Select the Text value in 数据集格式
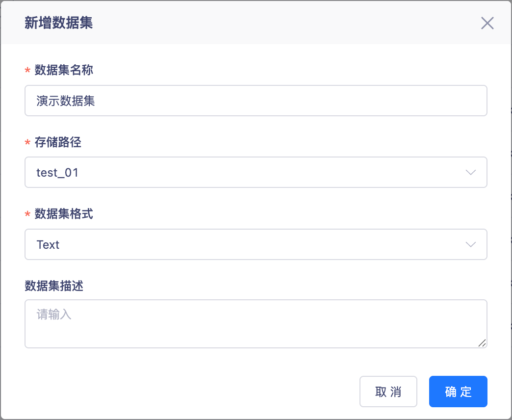The image size is (512, 420). point(48,245)
